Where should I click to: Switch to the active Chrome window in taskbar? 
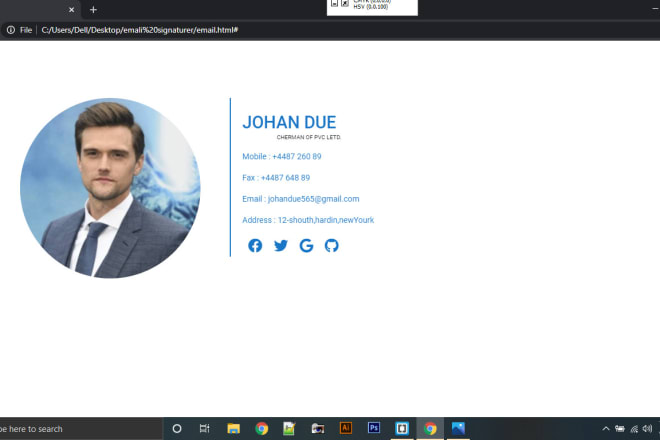pos(430,429)
